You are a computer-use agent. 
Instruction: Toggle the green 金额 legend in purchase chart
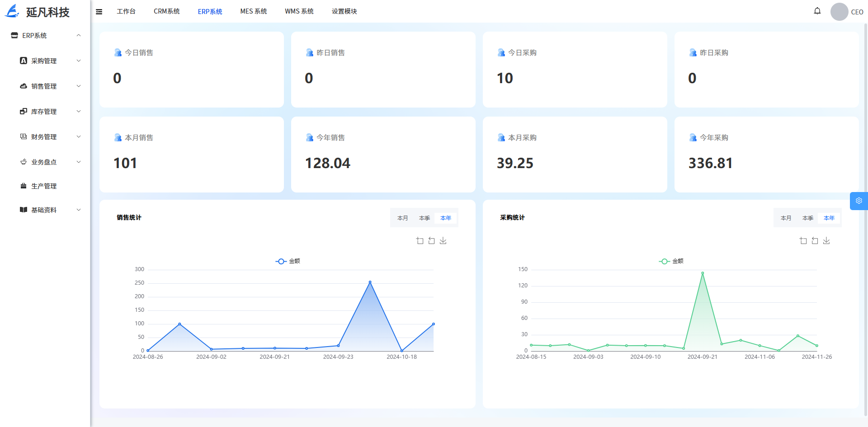[x=671, y=261]
